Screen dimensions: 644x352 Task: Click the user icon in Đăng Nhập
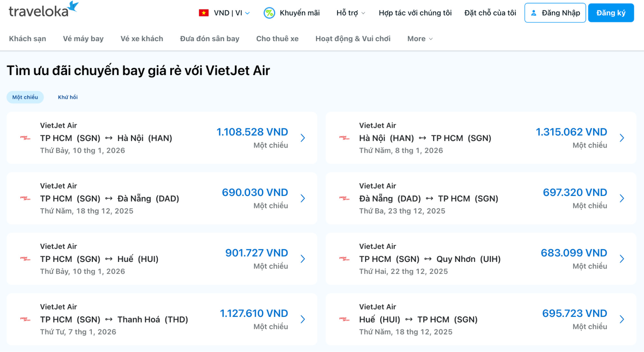[533, 13]
